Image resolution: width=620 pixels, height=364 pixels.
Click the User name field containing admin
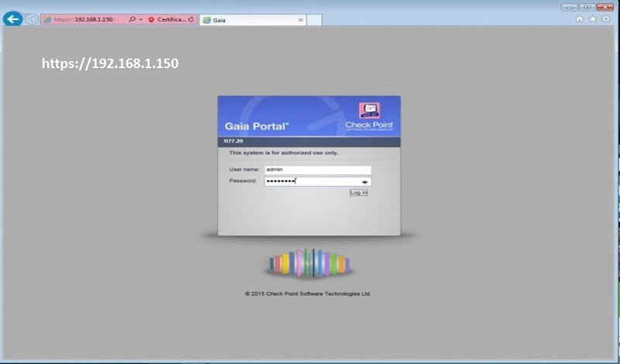pos(318,170)
